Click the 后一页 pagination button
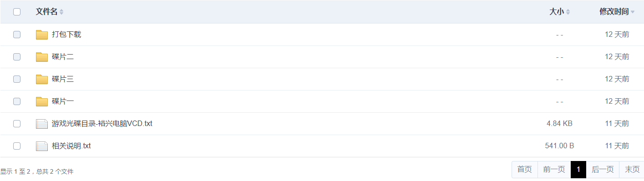Viewport: 644px width, 181px height. [603, 170]
